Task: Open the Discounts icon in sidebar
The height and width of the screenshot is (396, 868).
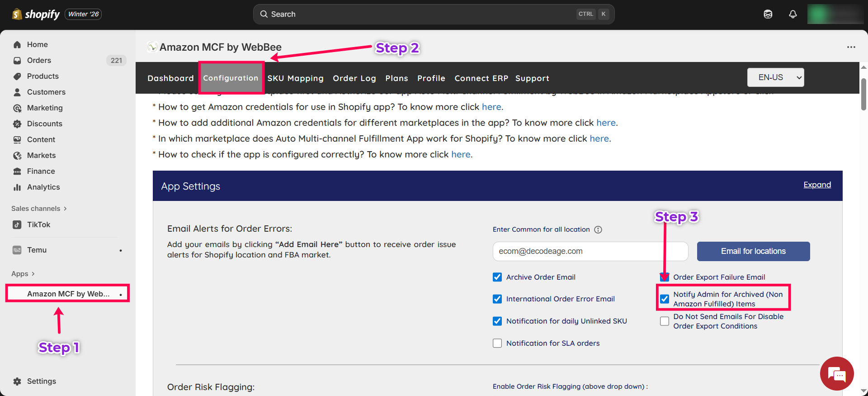Action: pyautogui.click(x=17, y=124)
